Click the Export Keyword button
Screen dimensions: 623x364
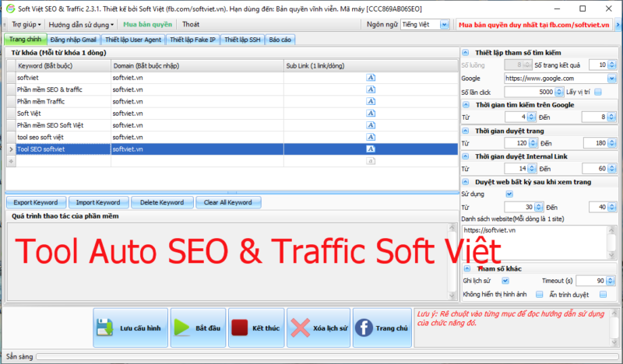[x=36, y=202]
